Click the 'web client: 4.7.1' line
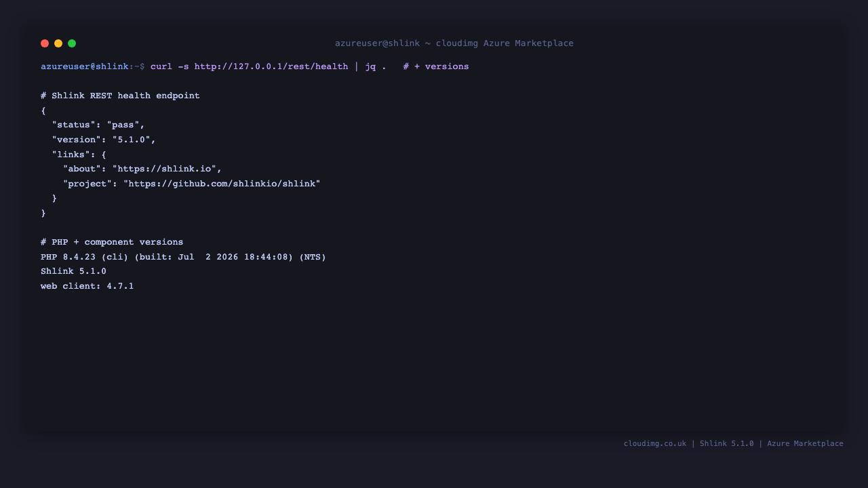The height and width of the screenshot is (488, 868). [x=87, y=286]
